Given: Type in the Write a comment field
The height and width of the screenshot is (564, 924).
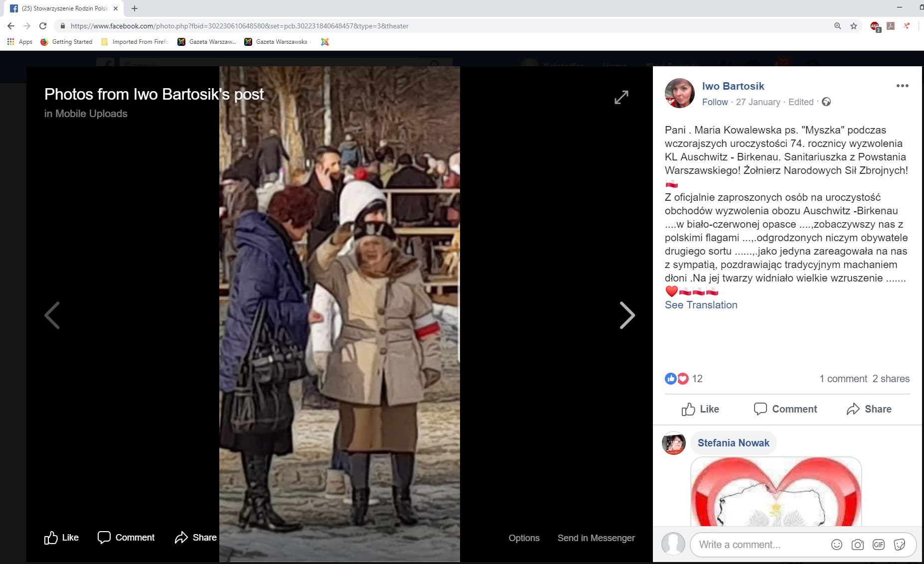Looking at the screenshot, I should (758, 545).
